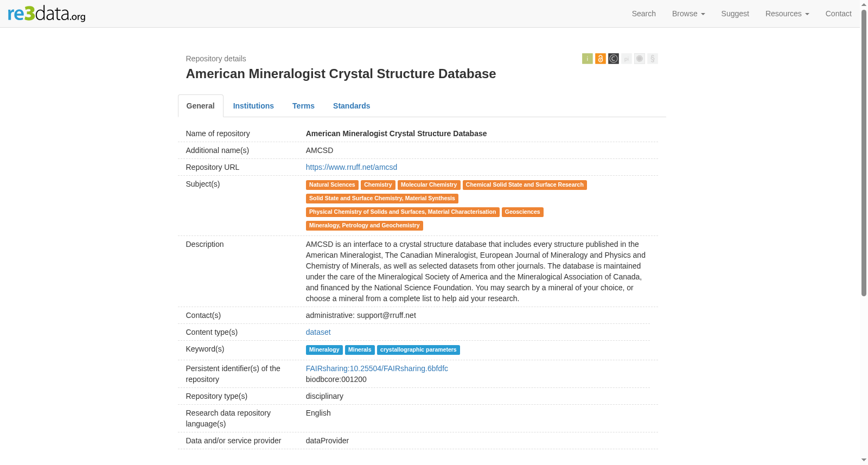Go to the Contact page
868x465 pixels.
pyautogui.click(x=838, y=14)
